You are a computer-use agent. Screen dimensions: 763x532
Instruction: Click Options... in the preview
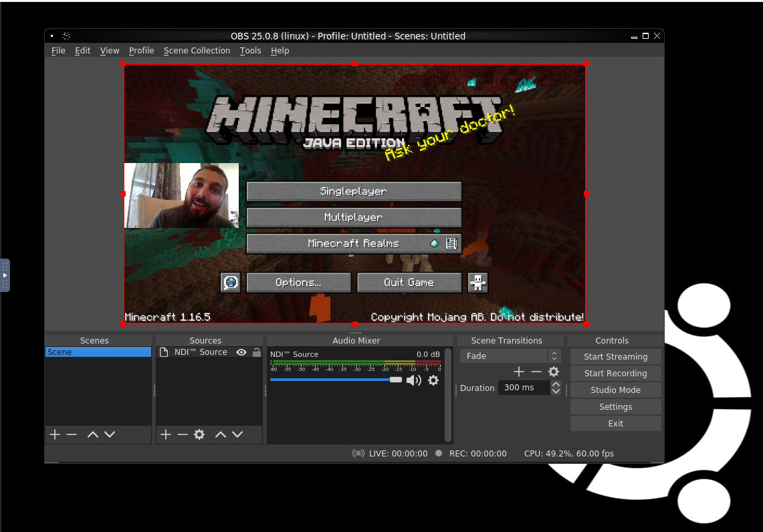pos(299,283)
